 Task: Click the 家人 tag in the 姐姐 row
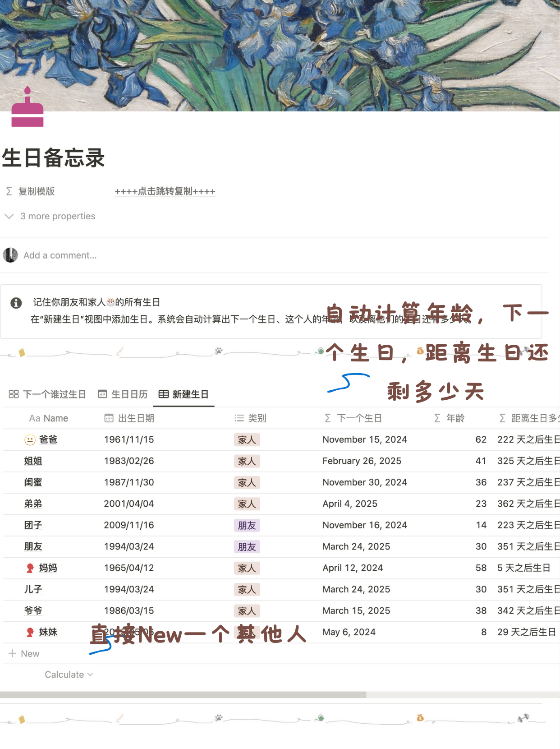(x=247, y=461)
